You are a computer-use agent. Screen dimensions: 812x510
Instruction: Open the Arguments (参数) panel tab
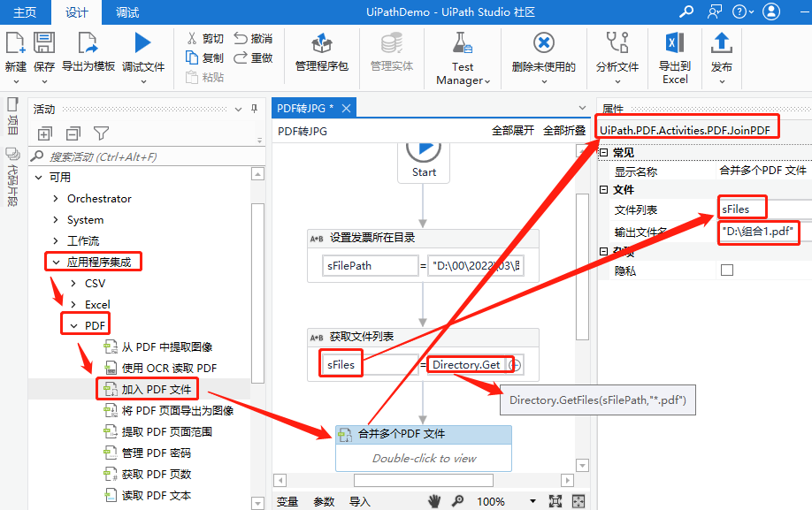click(x=324, y=502)
